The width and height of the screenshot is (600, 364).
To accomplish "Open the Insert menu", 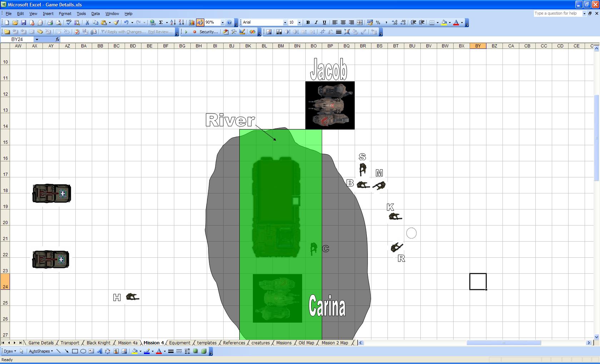I will [48, 14].
